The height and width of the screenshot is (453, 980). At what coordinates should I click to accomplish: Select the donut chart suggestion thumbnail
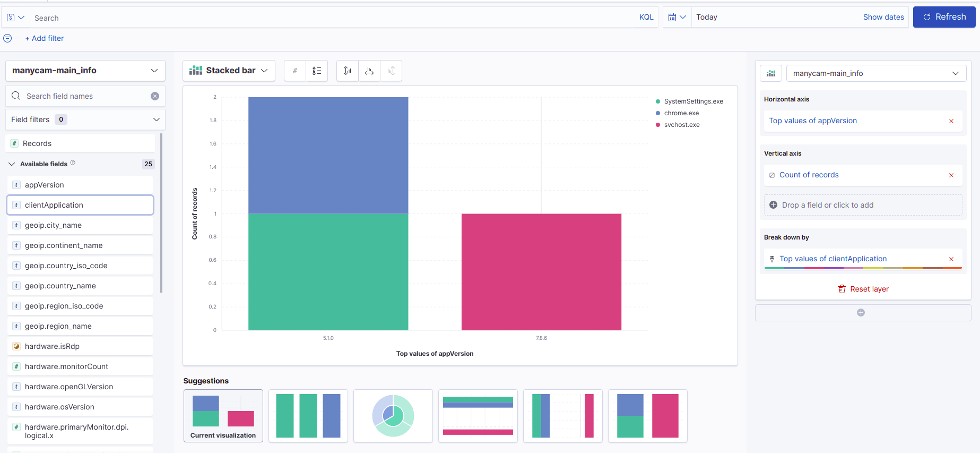click(x=393, y=416)
